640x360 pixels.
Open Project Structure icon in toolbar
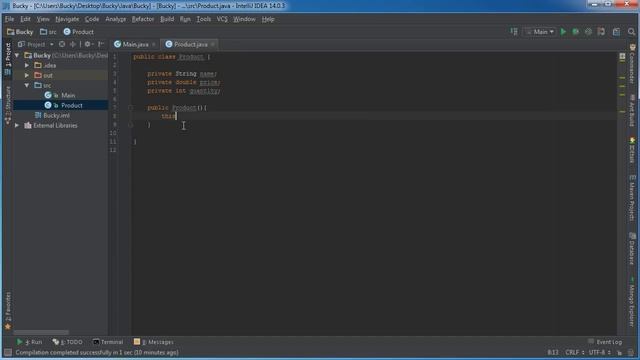coord(616,31)
